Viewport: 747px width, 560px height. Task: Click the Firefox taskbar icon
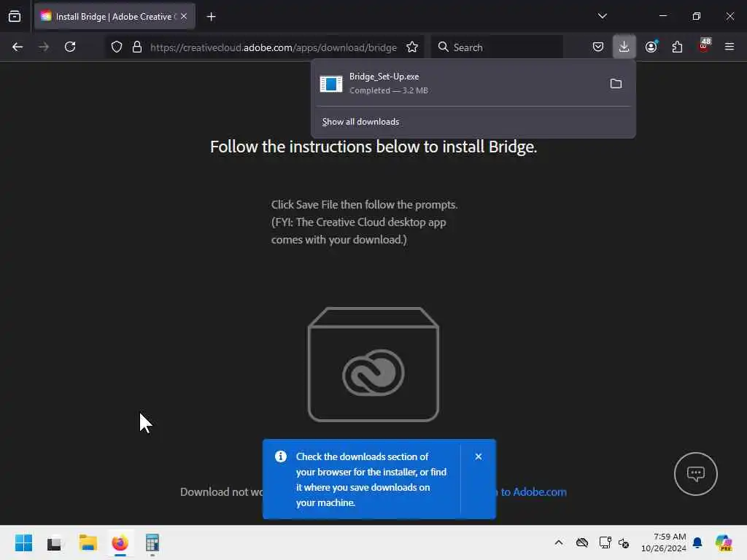click(x=120, y=542)
